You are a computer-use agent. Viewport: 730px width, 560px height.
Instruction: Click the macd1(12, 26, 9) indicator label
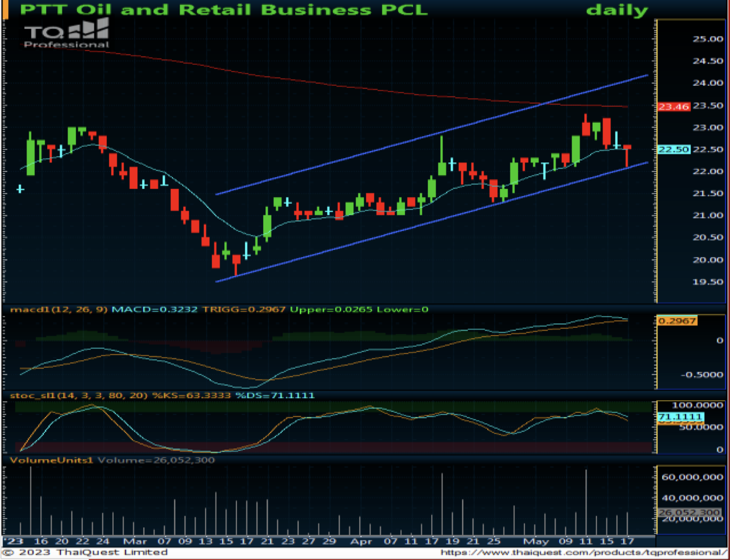(x=59, y=309)
